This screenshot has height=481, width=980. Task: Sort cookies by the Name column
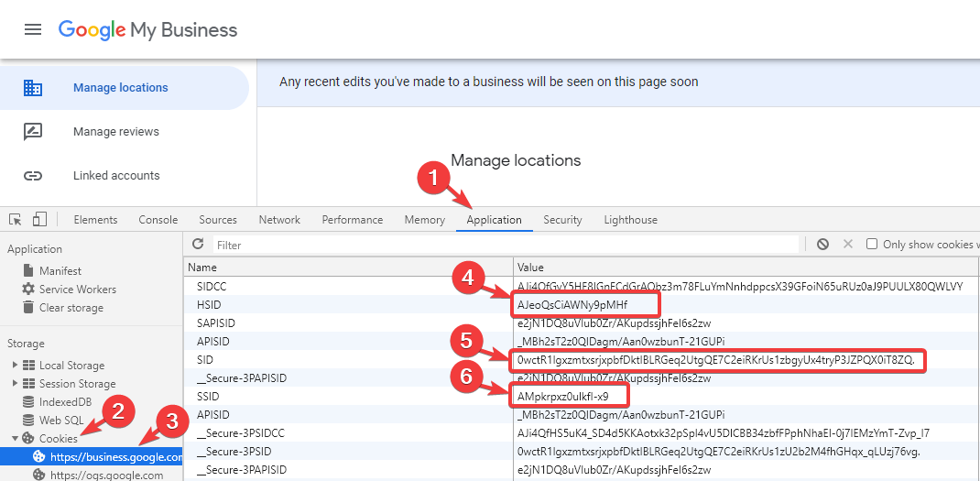pyautogui.click(x=348, y=268)
